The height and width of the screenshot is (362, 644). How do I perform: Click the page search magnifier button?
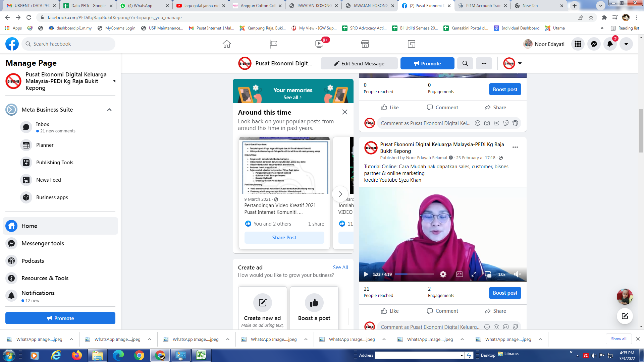coord(465,63)
